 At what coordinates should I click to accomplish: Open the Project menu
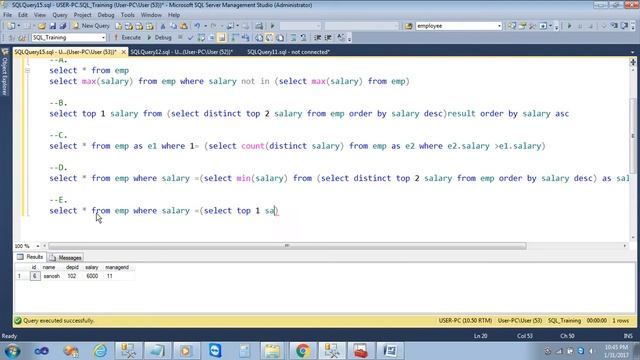[82, 15]
